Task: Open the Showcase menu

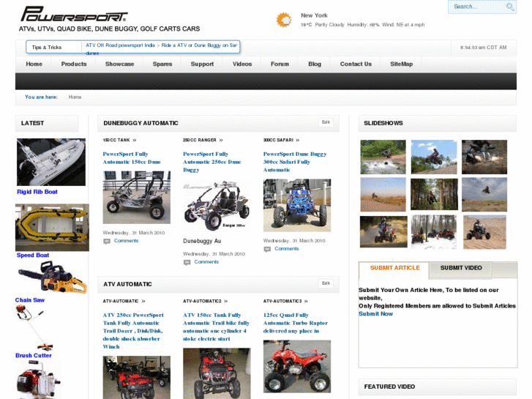Action: [119, 64]
